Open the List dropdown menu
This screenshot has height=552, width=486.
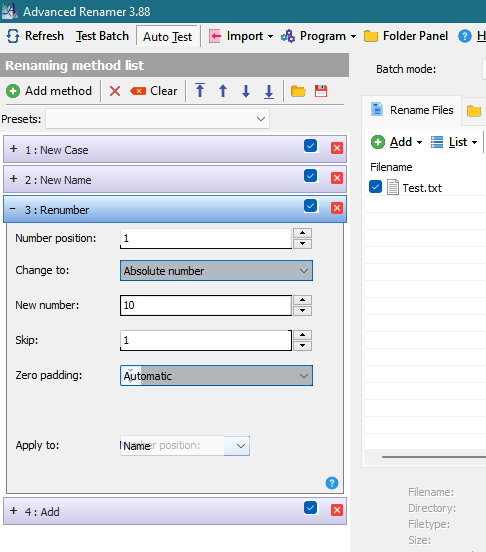click(x=454, y=142)
